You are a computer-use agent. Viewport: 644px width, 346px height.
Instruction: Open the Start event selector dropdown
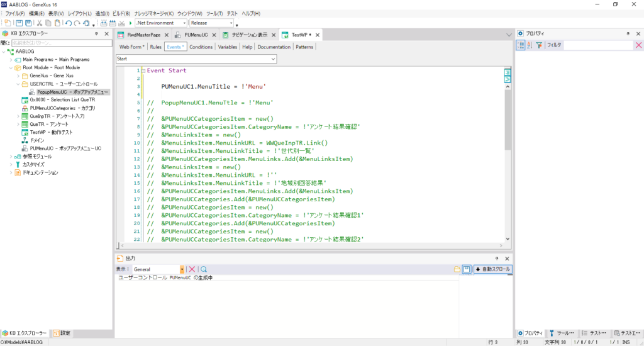tap(273, 59)
